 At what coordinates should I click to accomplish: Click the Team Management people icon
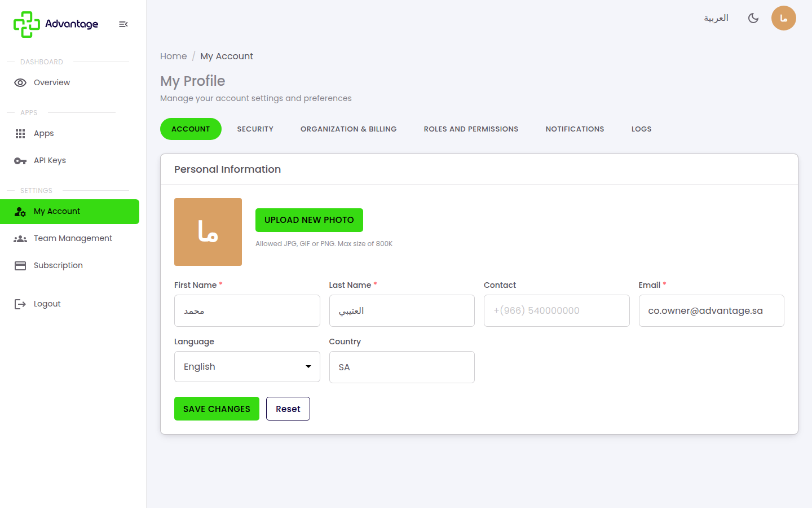pos(20,239)
